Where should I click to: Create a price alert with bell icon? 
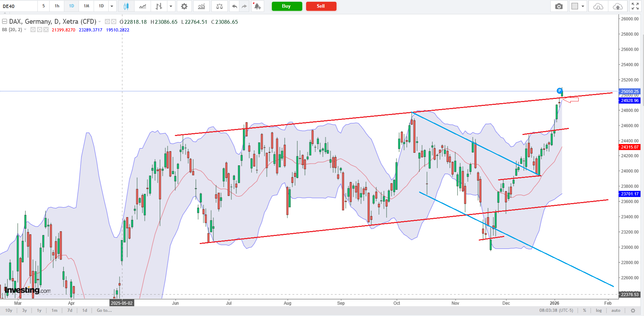pos(258,6)
